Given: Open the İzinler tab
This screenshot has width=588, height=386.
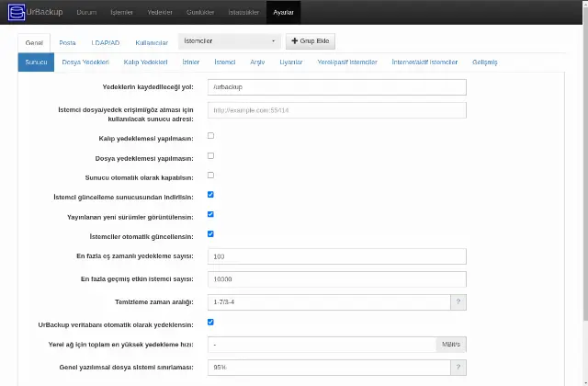Looking at the screenshot, I should 191,62.
